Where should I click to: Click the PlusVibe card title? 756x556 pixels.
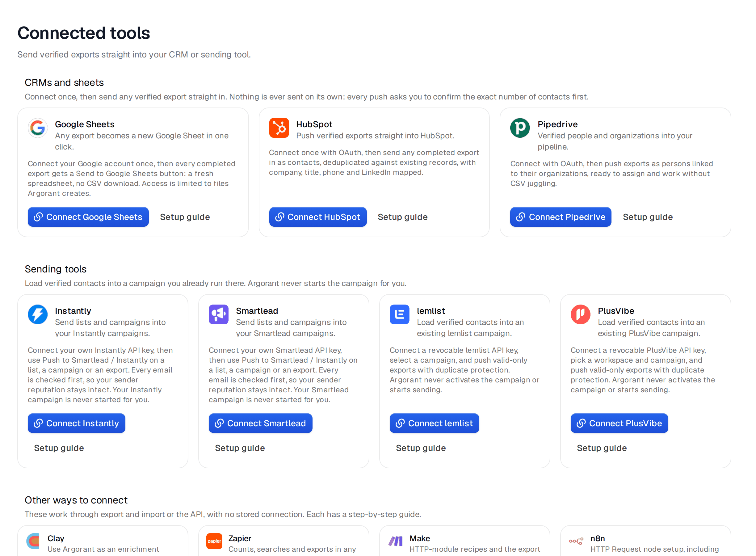click(616, 311)
